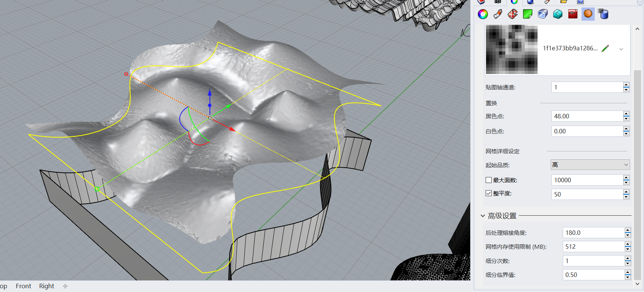This screenshot has width=644, height=292.
Task: Focus the 后处理熔接角度 field
Action: click(x=594, y=233)
